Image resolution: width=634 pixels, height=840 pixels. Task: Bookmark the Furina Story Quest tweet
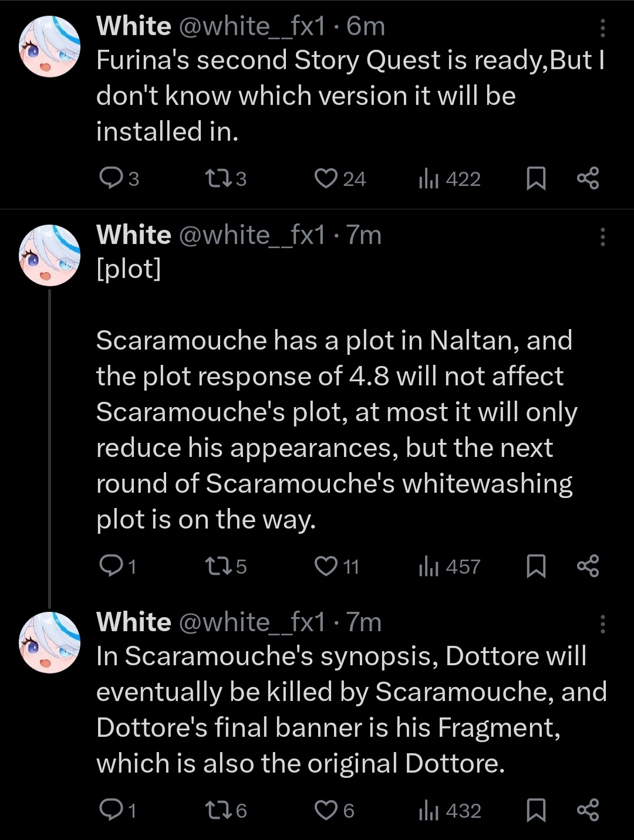pyautogui.click(x=535, y=178)
